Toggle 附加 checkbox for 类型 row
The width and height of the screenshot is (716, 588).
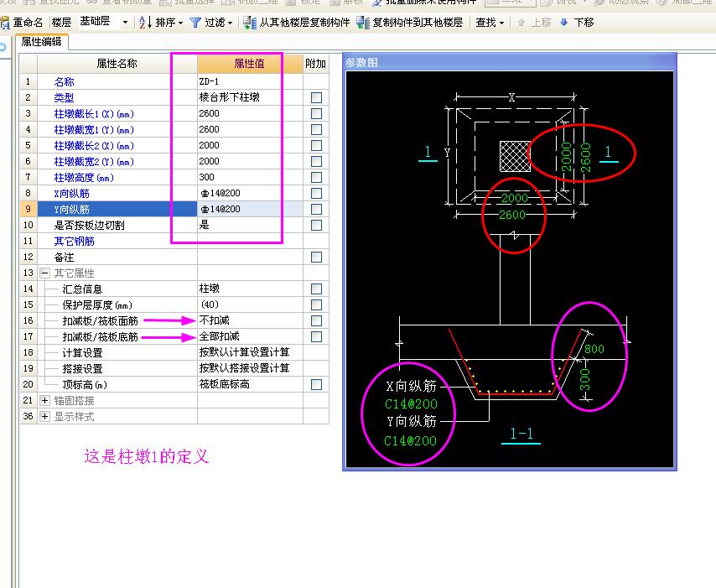[316, 98]
